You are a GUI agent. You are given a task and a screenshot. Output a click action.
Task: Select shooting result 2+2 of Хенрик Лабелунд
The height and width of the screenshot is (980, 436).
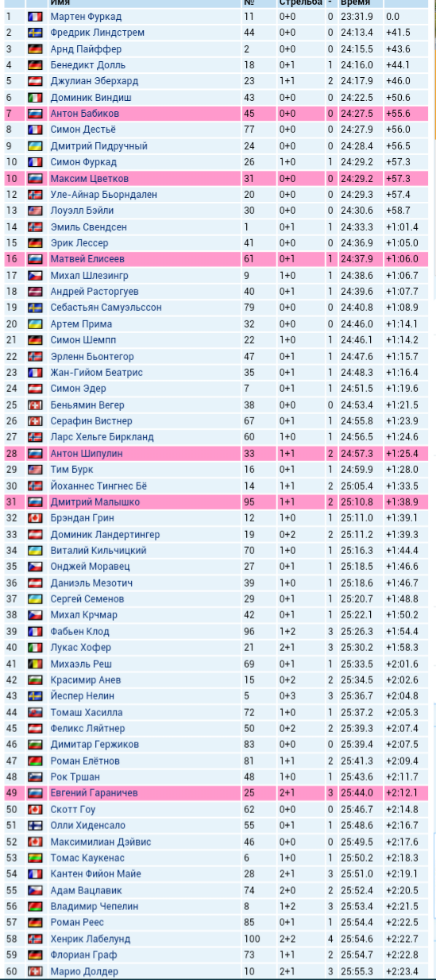click(x=287, y=938)
